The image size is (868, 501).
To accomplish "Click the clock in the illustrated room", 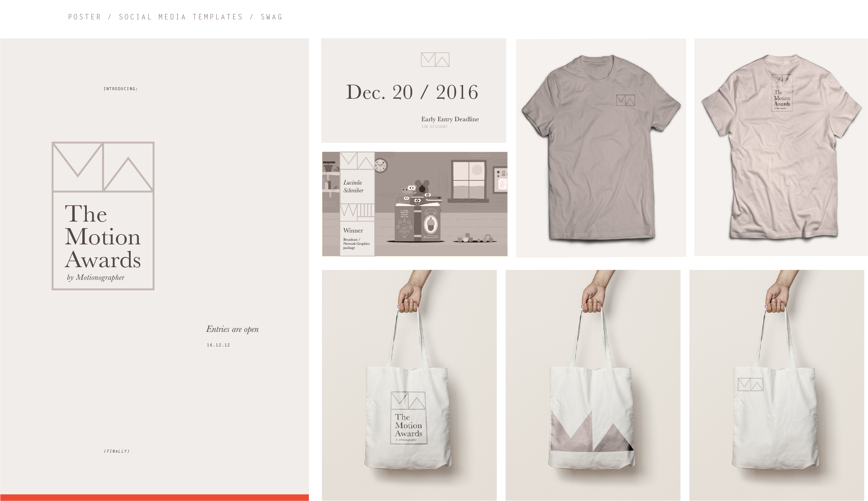I will point(381,165).
